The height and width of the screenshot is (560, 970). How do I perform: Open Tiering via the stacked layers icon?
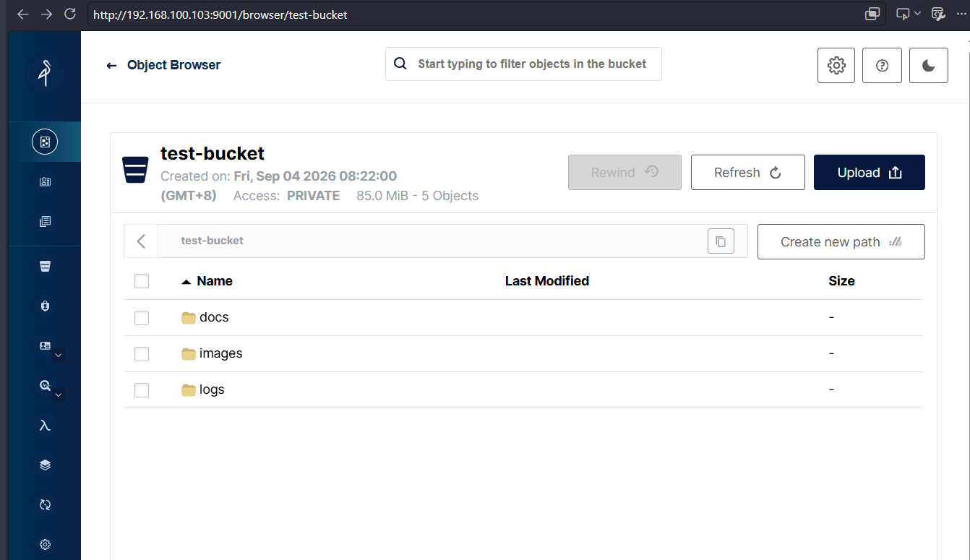point(45,465)
